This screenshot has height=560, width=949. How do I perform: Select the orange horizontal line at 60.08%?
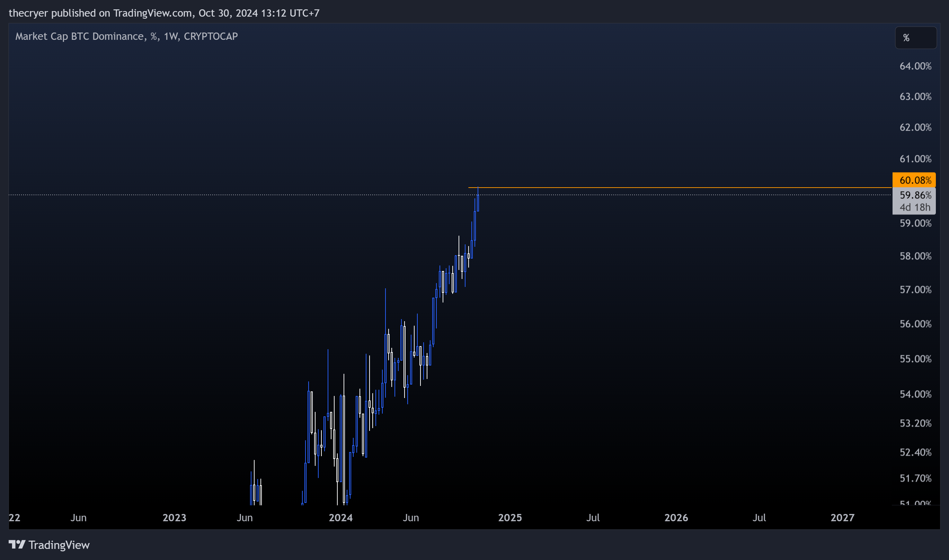pyautogui.click(x=680, y=188)
